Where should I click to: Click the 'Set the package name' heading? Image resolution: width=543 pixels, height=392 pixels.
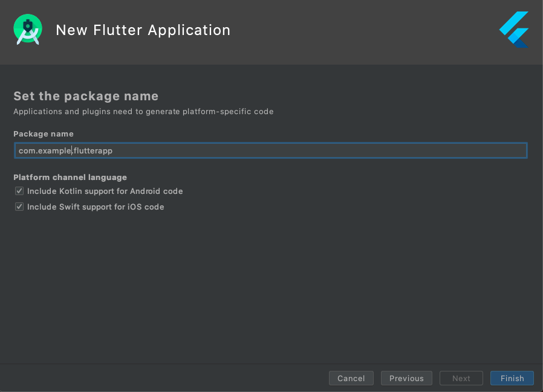click(x=86, y=96)
